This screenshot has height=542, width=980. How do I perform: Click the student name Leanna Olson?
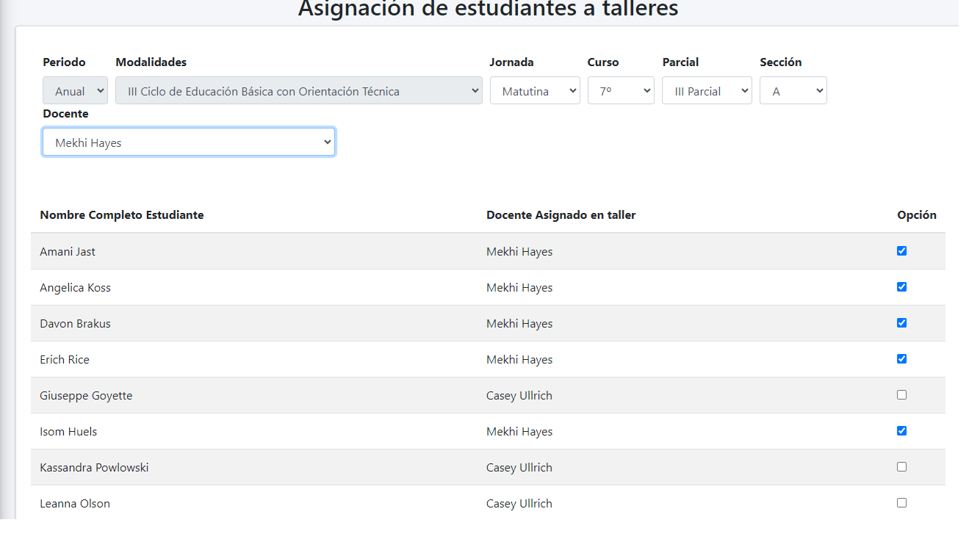(75, 504)
